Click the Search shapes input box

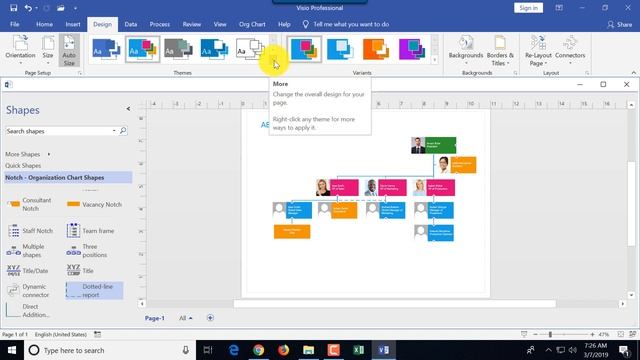(x=58, y=131)
